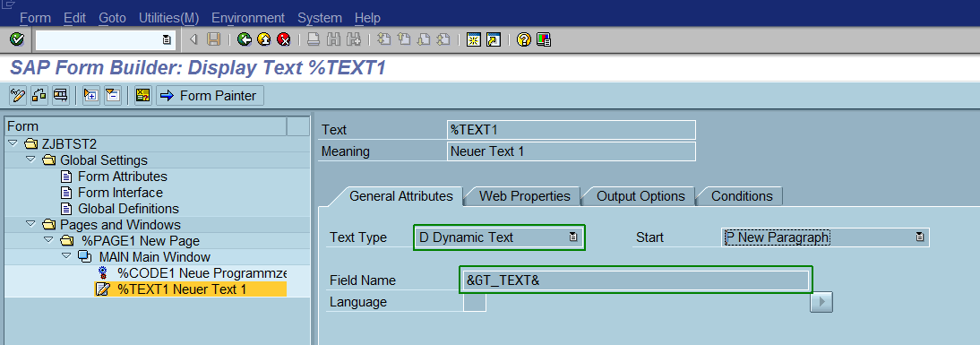Click the Last Page icon
The image size is (980, 345).
(x=443, y=40)
